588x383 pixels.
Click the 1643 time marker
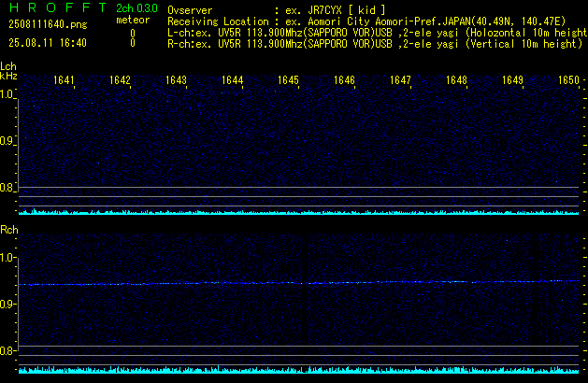(x=176, y=80)
